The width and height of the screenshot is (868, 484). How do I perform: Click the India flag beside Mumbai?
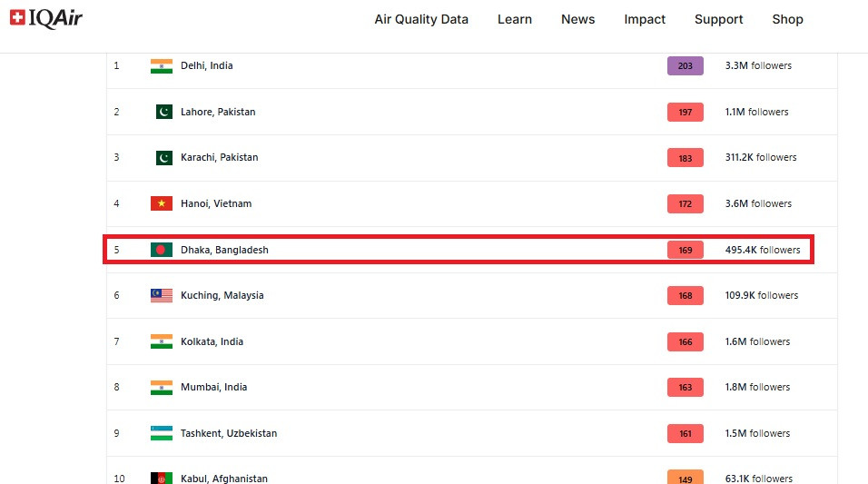[161, 387]
